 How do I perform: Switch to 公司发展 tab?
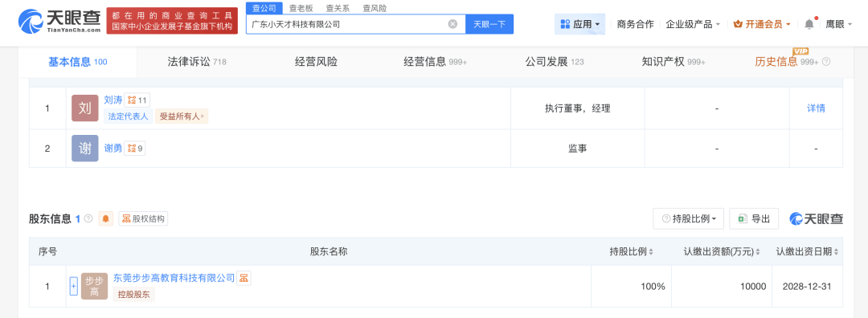pos(554,62)
